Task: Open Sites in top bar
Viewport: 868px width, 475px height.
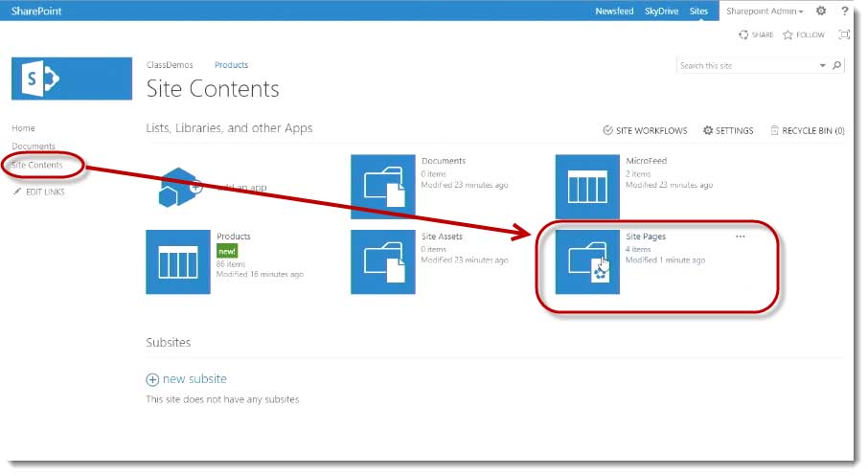Action: [x=698, y=11]
